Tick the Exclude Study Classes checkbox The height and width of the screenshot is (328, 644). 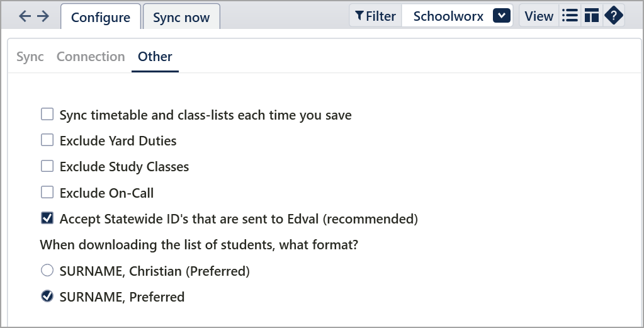(47, 167)
